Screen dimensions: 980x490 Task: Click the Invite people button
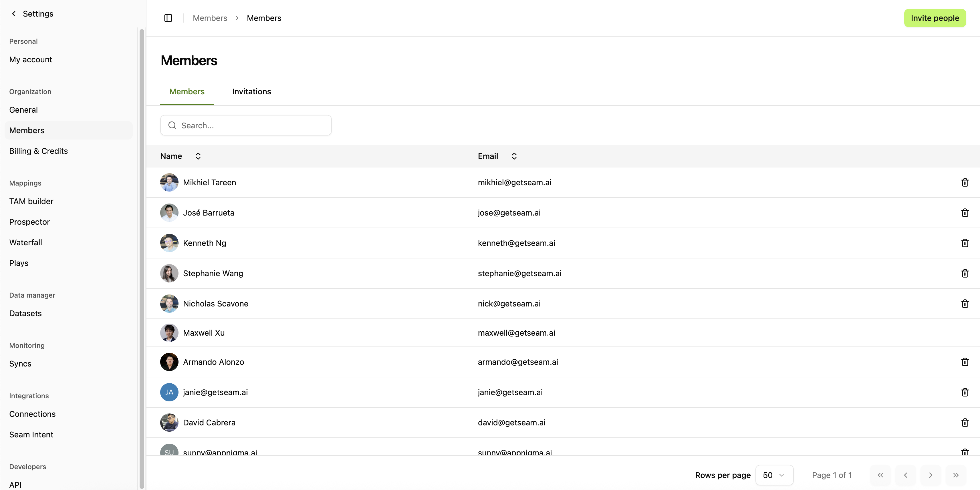tap(935, 18)
